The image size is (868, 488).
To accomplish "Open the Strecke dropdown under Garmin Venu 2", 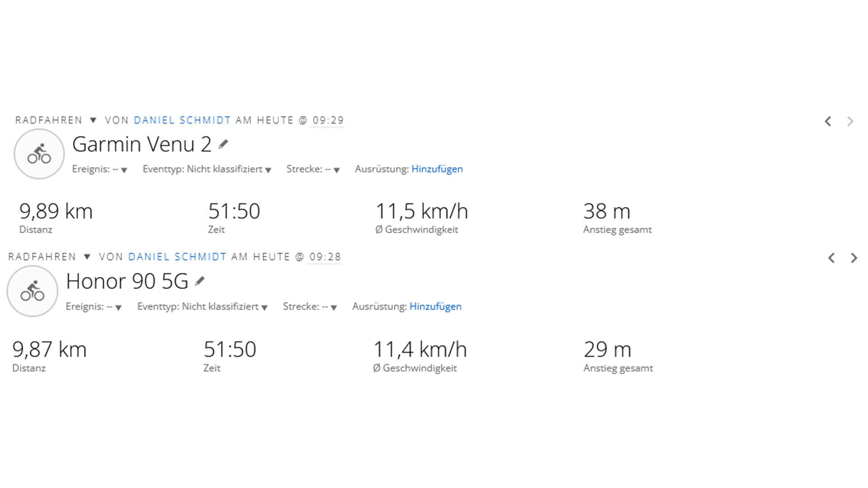I will point(336,170).
